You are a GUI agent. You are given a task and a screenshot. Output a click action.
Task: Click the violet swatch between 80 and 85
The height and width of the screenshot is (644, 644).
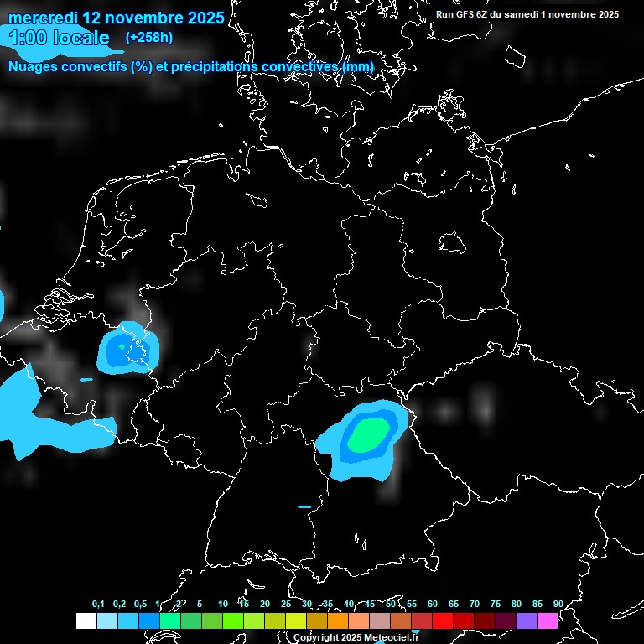coord(526,621)
